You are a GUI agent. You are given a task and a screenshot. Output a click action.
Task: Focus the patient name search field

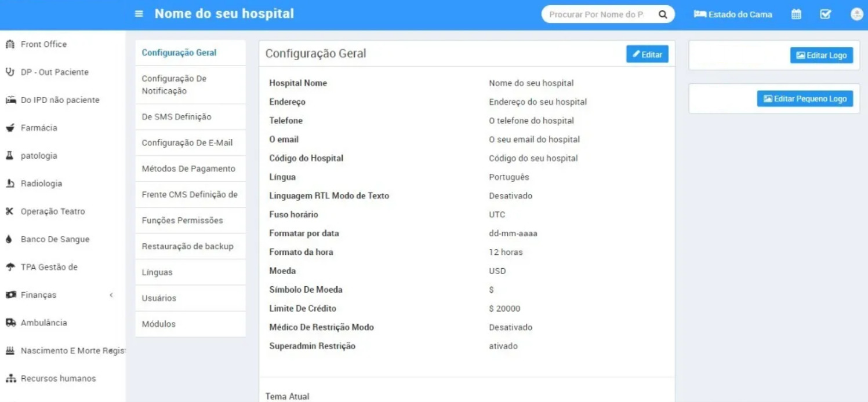click(x=597, y=14)
